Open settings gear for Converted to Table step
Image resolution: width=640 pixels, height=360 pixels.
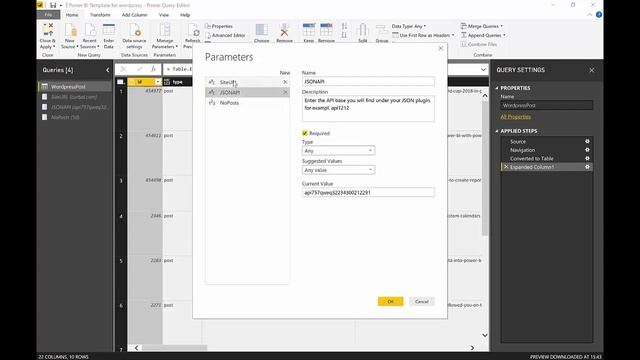(587, 158)
